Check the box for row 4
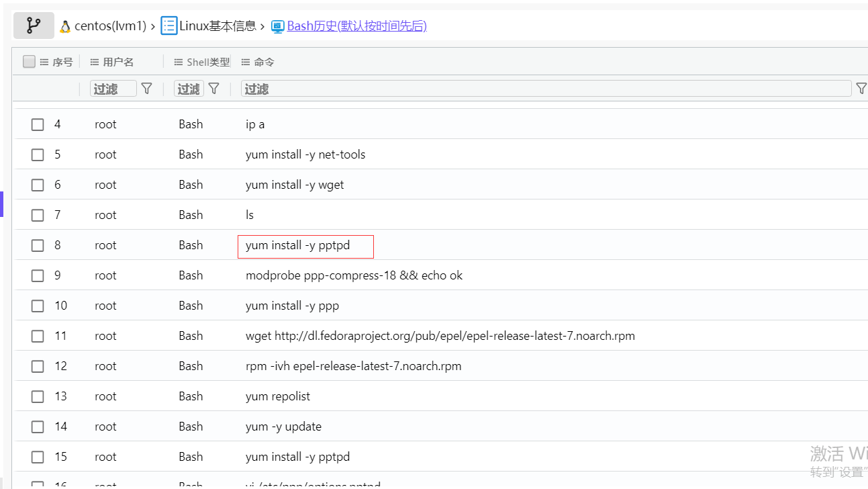 click(x=38, y=124)
